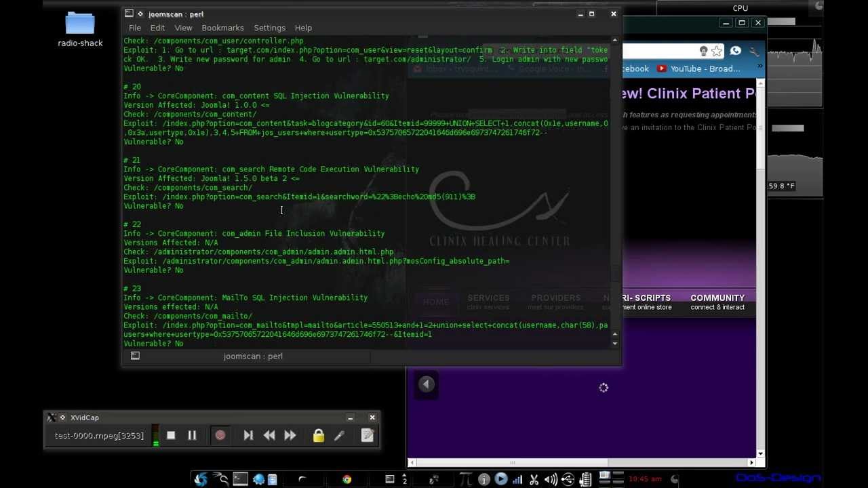Open the Edit menu in the terminal
The image size is (868, 488).
tap(157, 28)
